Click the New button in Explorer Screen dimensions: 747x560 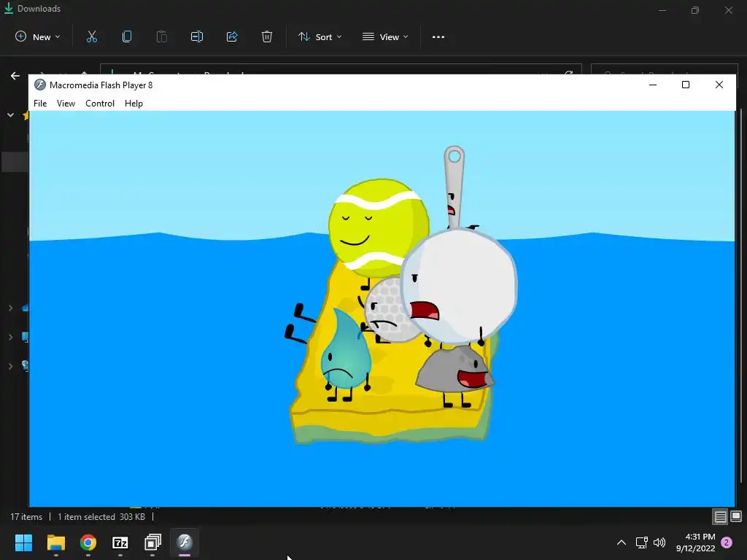38,36
